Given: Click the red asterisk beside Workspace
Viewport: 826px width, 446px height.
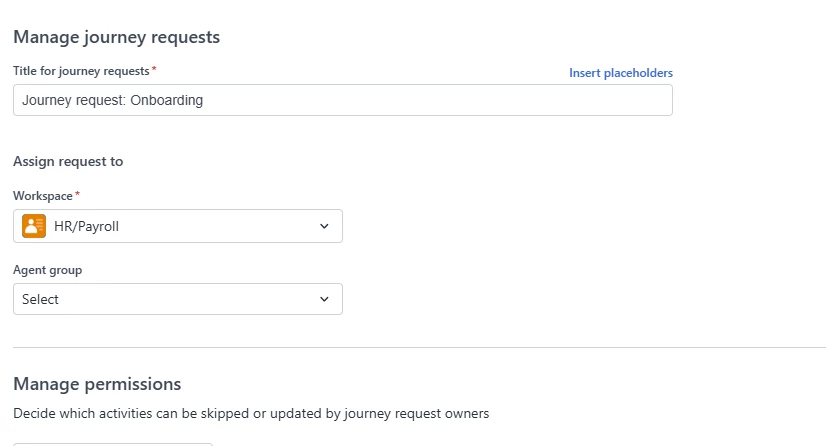Looking at the screenshot, I should pos(78,195).
